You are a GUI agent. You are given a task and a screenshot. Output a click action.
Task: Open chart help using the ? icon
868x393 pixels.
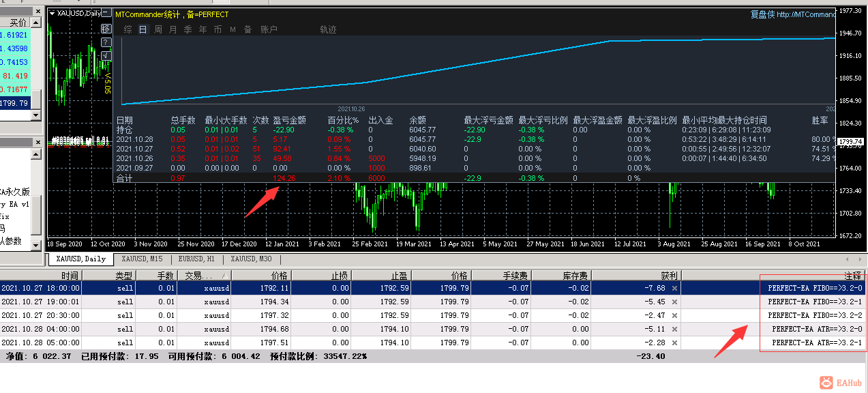[105, 42]
